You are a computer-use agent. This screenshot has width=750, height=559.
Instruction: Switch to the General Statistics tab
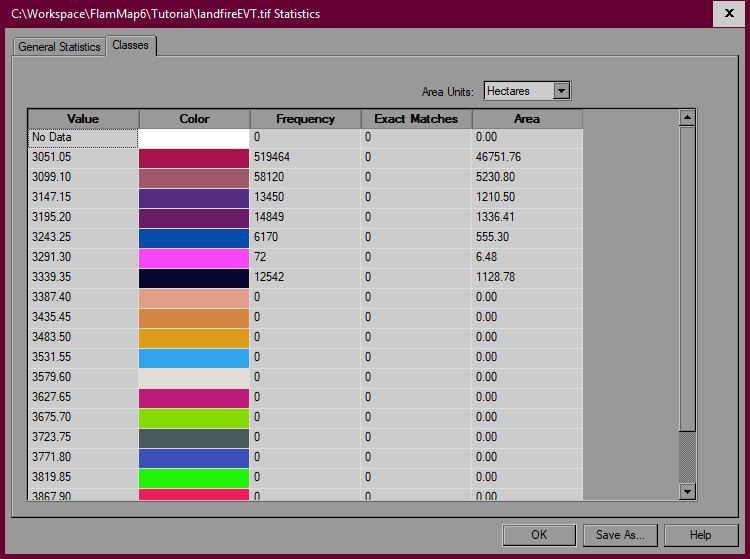click(x=59, y=47)
